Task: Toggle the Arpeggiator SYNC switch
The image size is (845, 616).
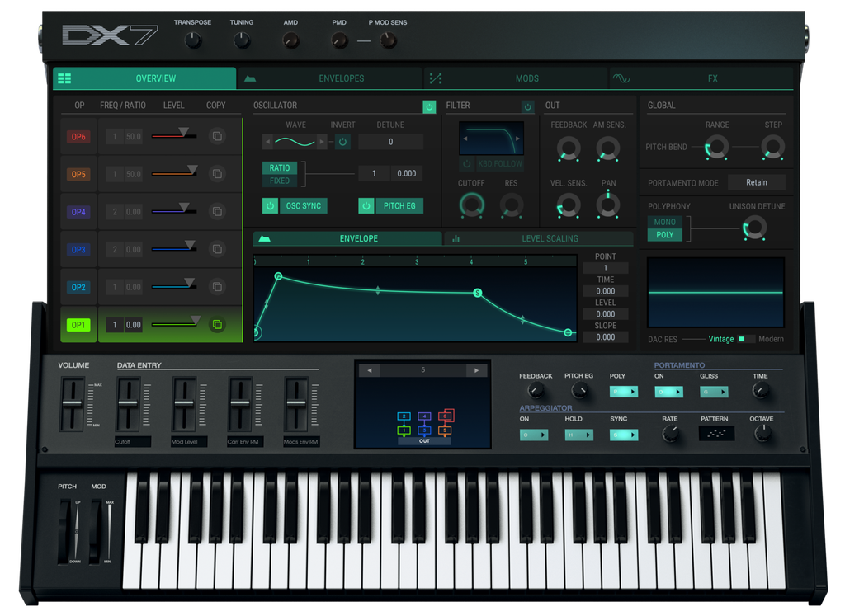Action: coord(624,435)
